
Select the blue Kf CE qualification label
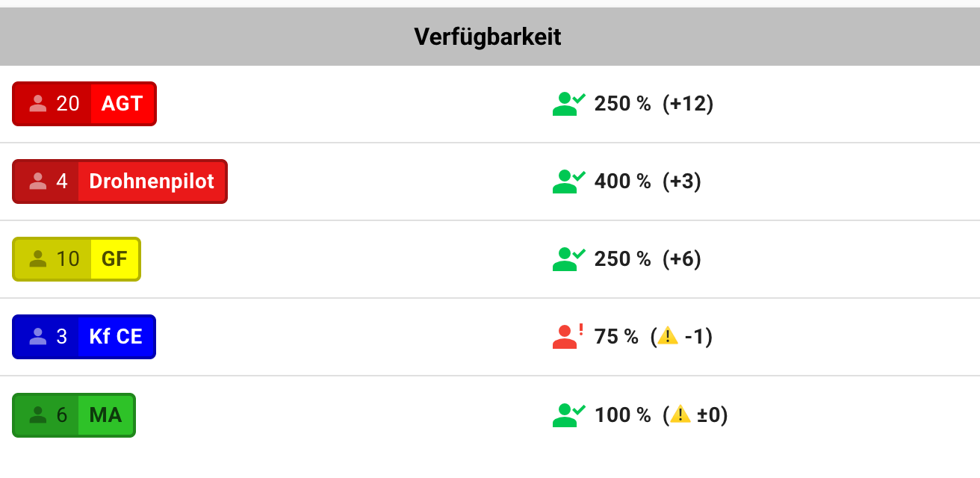point(116,337)
